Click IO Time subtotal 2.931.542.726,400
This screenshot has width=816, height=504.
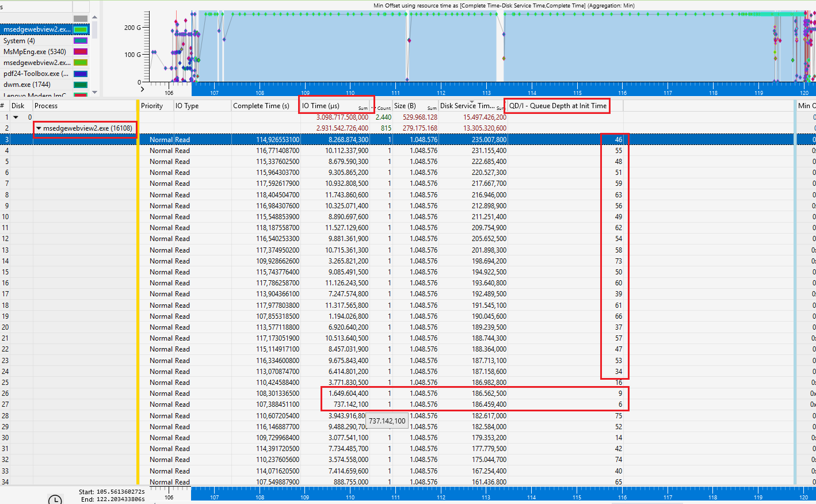coord(342,128)
